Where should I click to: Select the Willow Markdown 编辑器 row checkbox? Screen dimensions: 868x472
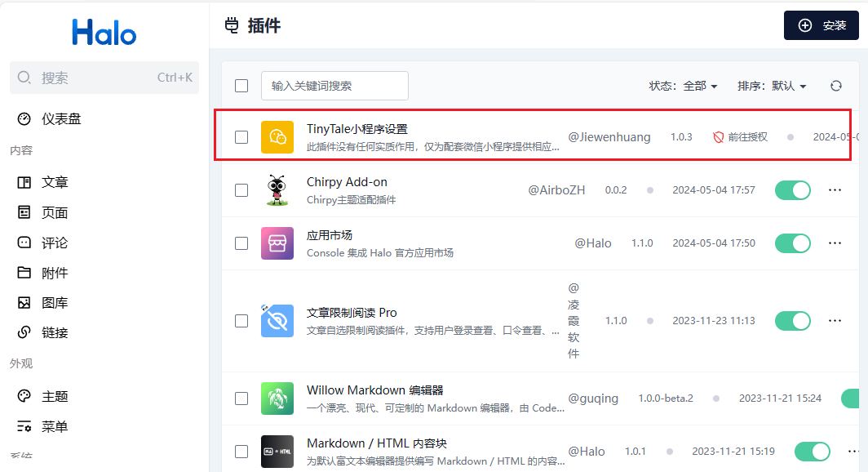coord(241,399)
